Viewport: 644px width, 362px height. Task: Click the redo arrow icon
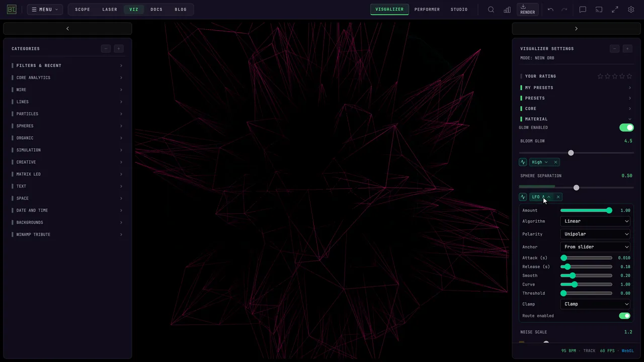(565, 10)
